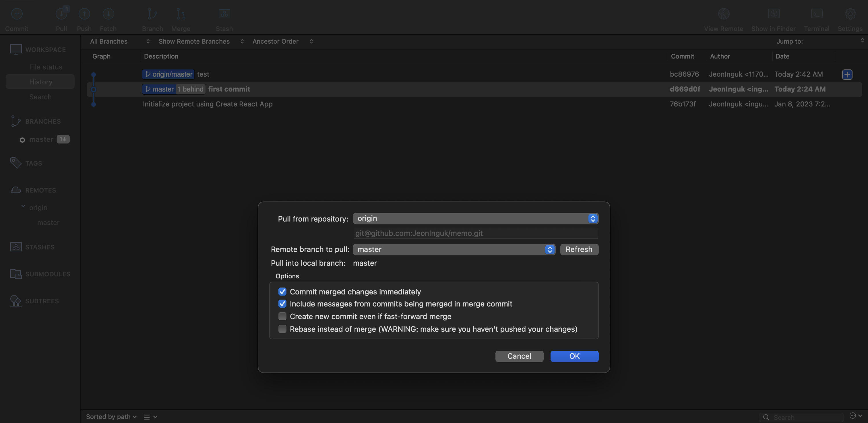
Task: Select Search in the workspace sidebar
Action: pos(40,97)
